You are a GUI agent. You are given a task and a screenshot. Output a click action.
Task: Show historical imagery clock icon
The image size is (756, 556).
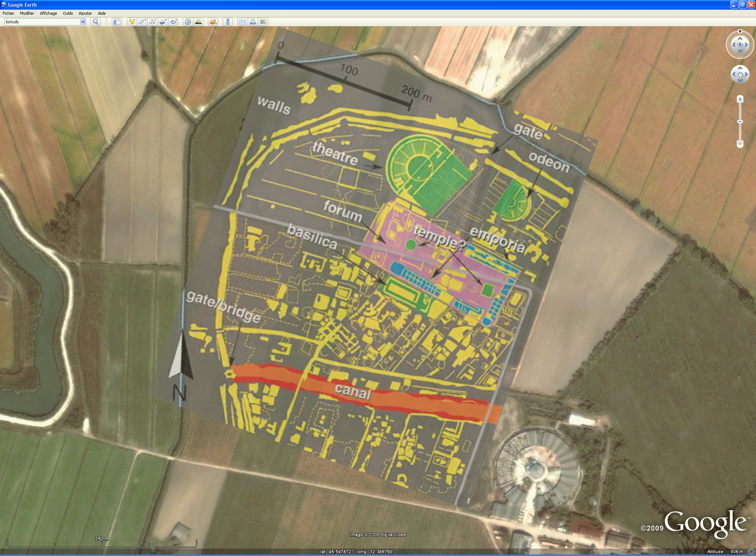[188, 22]
